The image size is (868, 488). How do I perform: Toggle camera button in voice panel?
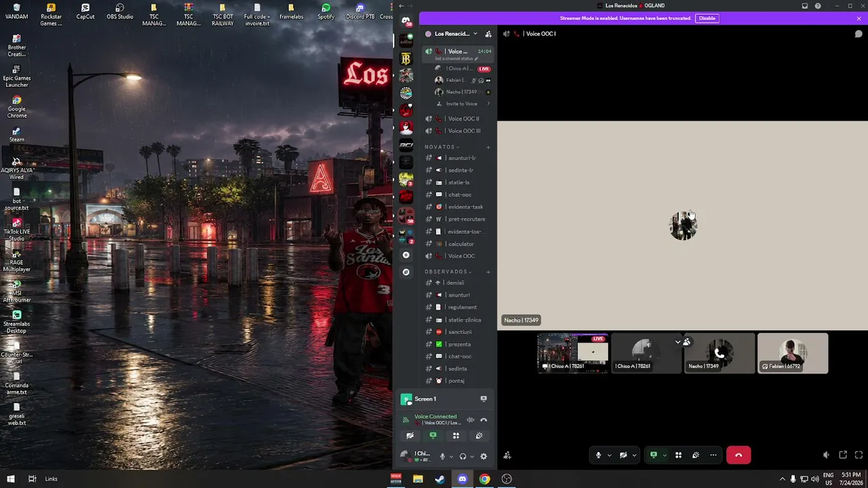point(410,436)
